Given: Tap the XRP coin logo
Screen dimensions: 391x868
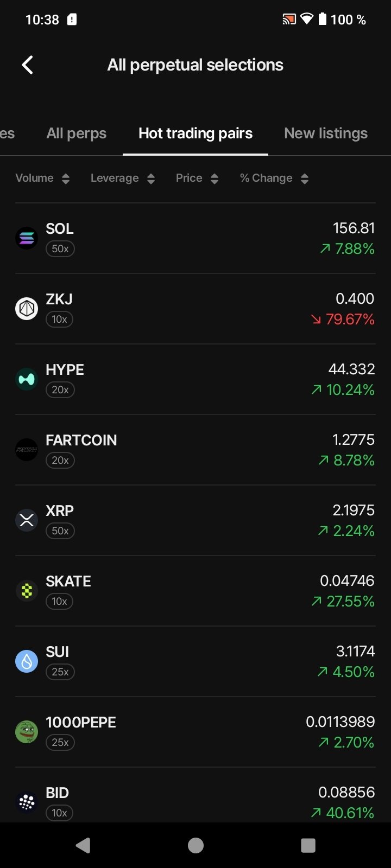Looking at the screenshot, I should [x=27, y=520].
